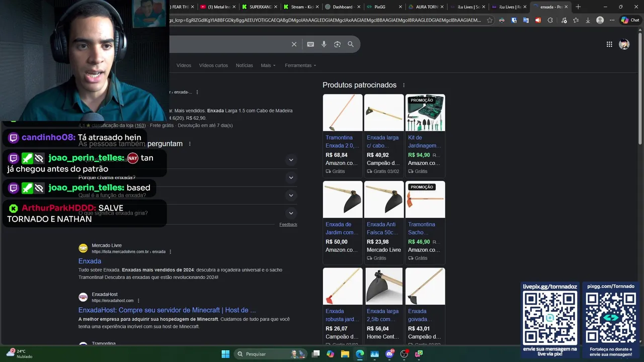This screenshot has height=362, width=644.
Task: Open Enxada de Jardim product link
Action: tap(342, 228)
